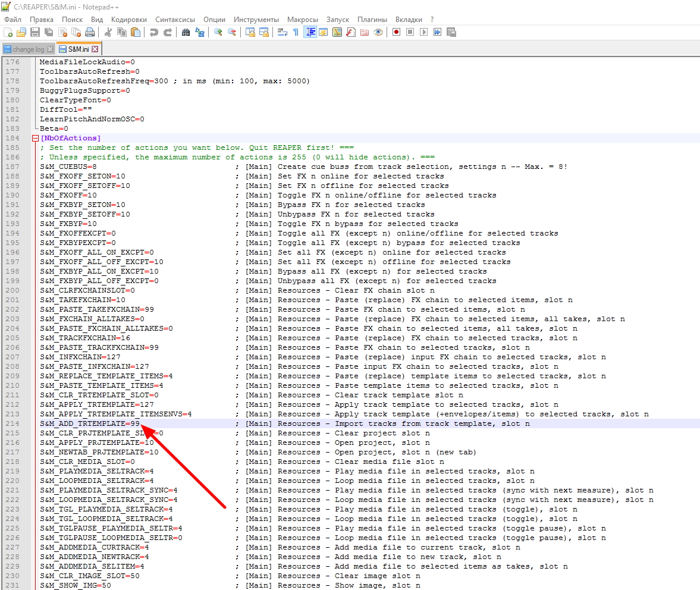This screenshot has width=700, height=590.
Task: Close the change.log tab
Action: click(50, 49)
